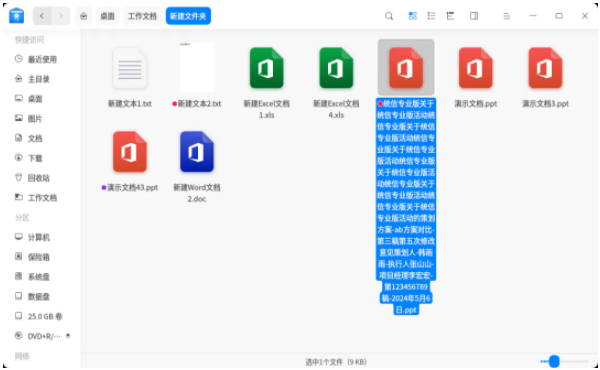Toggle the detail side panel icon
The width and height of the screenshot is (600, 370).
(474, 16)
